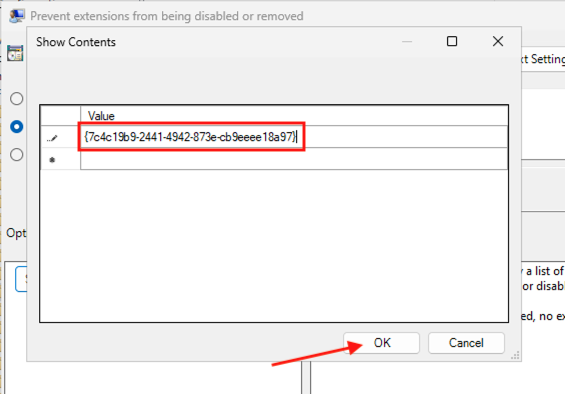Screen dimensions: 565x394
Task: Select the policy setting icon below the title
Action: 15,53
